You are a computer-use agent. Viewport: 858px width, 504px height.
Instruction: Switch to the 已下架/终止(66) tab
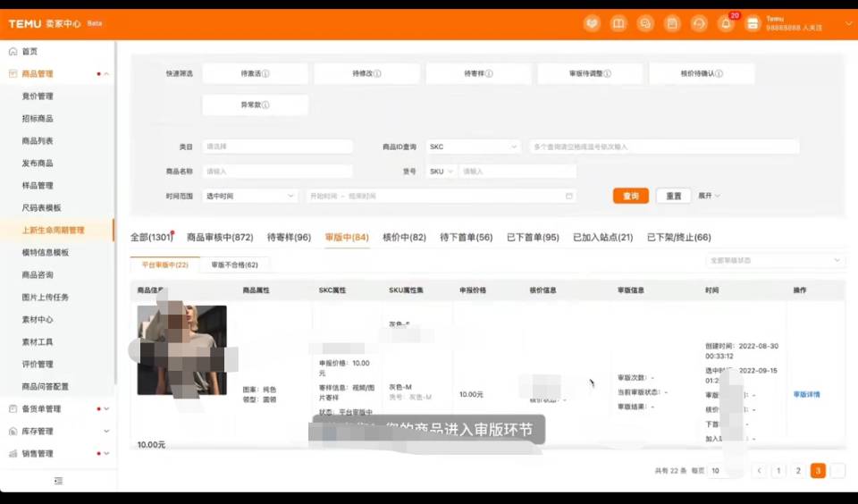[x=679, y=238]
